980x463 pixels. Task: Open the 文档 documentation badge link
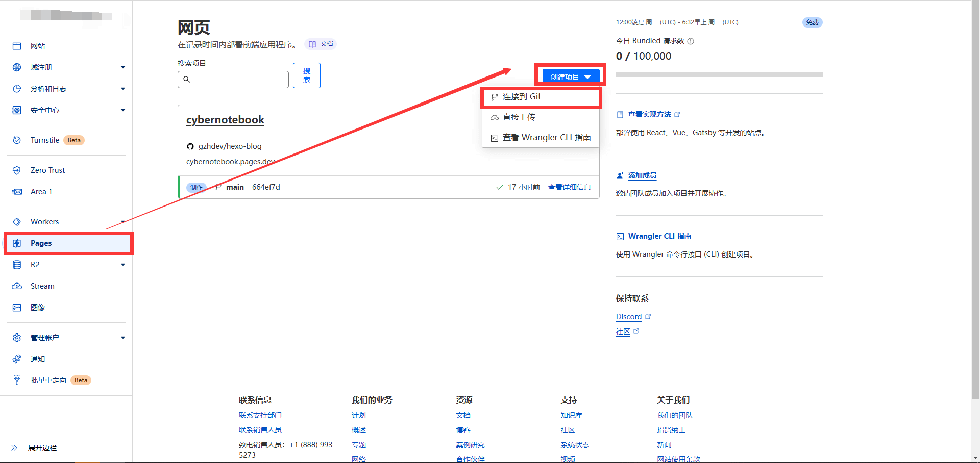[x=321, y=44]
